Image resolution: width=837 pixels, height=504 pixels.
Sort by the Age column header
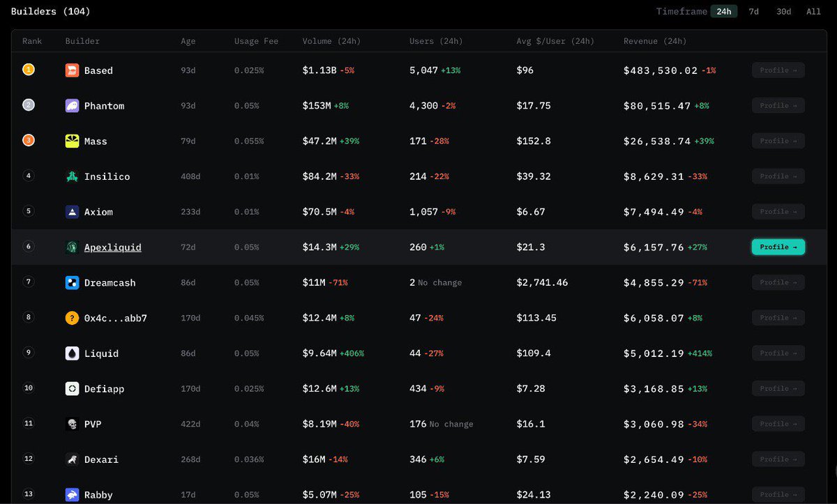click(x=188, y=41)
